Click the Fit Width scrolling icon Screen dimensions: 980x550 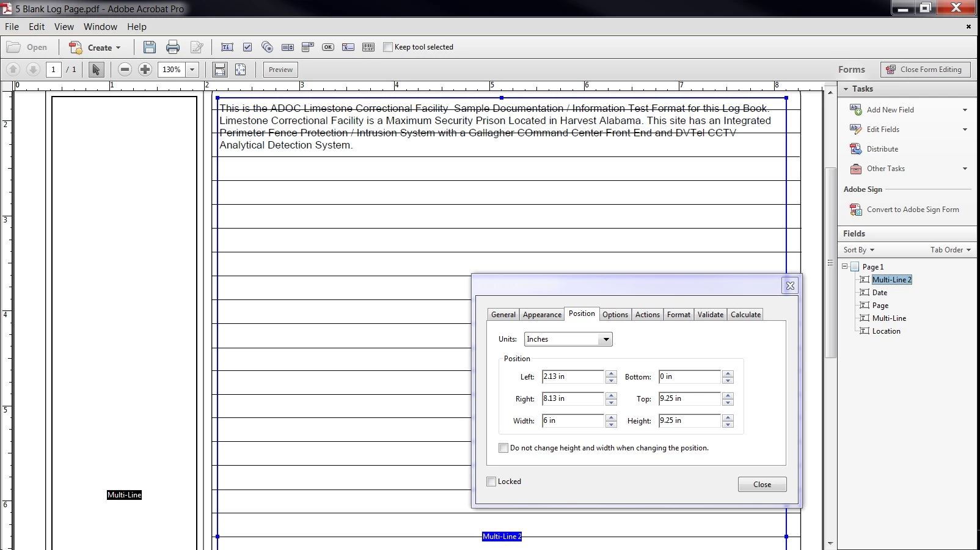(220, 70)
